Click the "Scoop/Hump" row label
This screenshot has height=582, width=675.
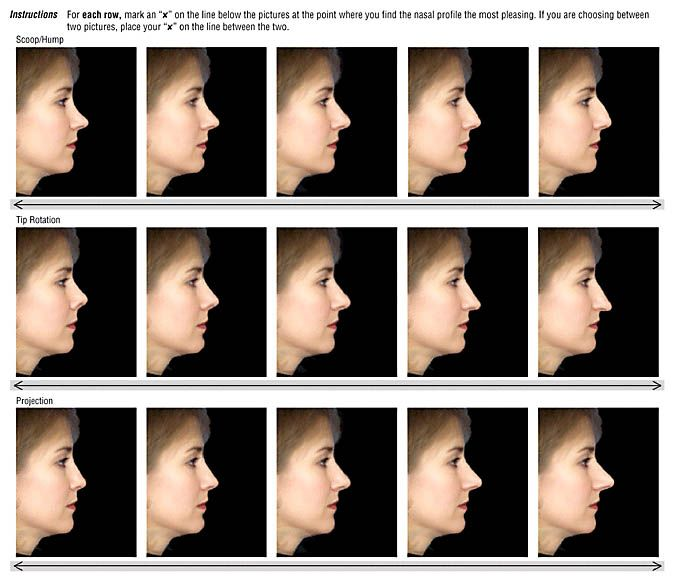(x=40, y=40)
